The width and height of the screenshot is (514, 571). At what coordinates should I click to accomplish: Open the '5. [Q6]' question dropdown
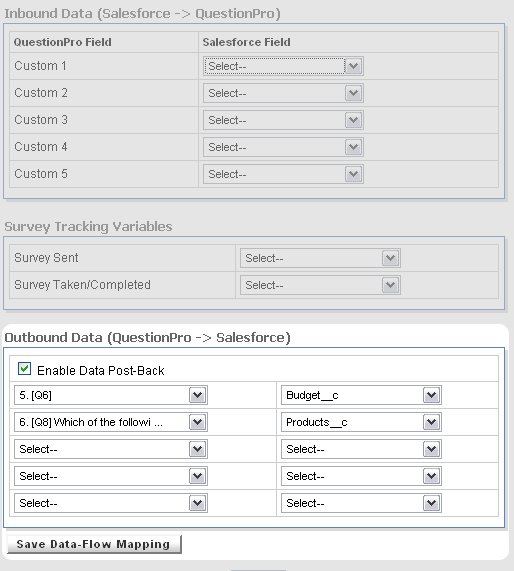(111, 395)
